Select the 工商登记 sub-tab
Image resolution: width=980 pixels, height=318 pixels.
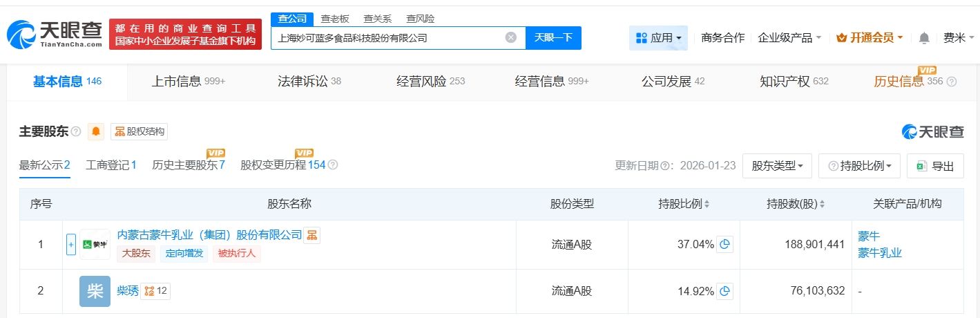[x=111, y=165]
